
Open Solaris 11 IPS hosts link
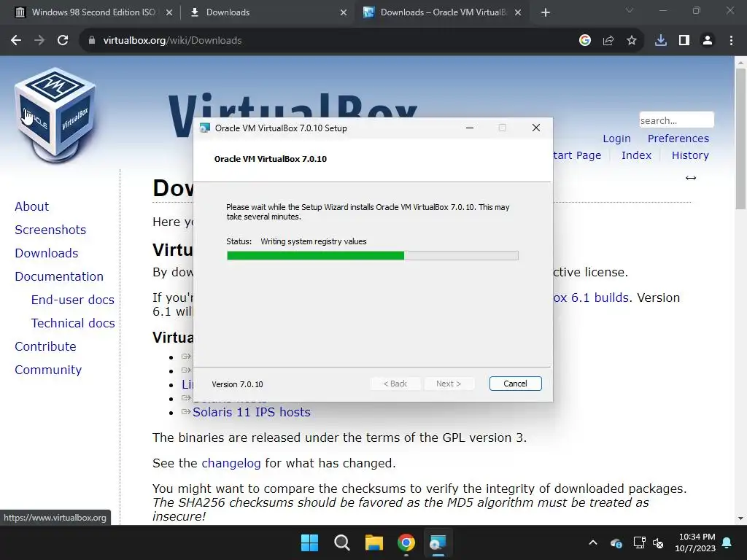click(252, 412)
